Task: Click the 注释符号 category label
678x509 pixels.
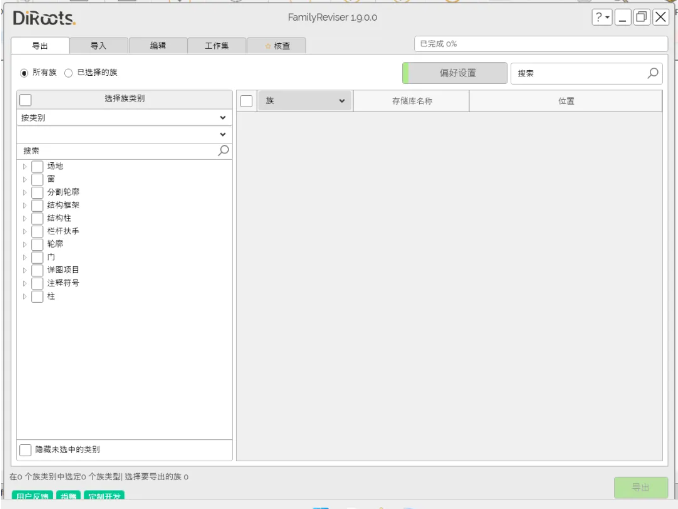Action: pyautogui.click(x=63, y=283)
